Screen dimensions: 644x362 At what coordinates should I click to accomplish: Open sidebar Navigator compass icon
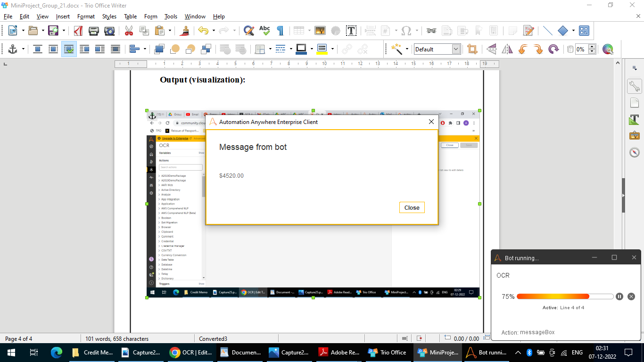(635, 152)
